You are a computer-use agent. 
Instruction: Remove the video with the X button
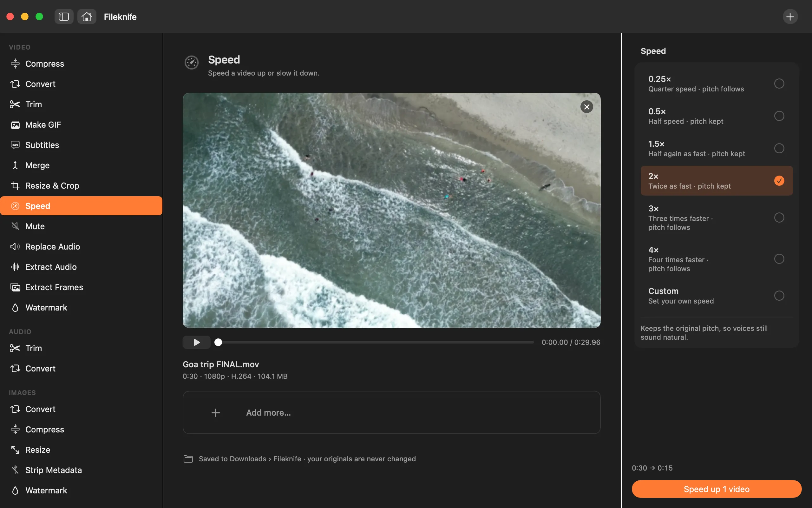click(586, 107)
